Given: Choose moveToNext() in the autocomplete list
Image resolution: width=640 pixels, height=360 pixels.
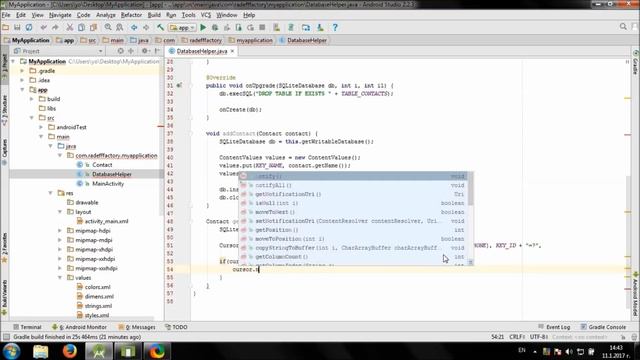Looking at the screenshot, I should 353,212.
